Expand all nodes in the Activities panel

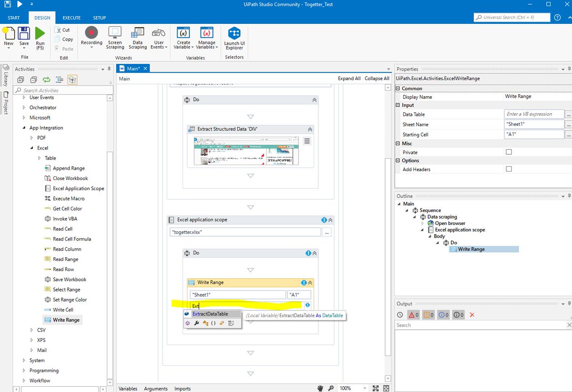(x=21, y=80)
